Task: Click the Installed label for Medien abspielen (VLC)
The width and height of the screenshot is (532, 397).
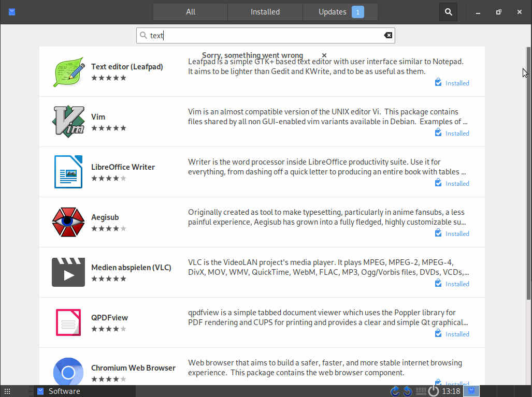Action: (457, 284)
